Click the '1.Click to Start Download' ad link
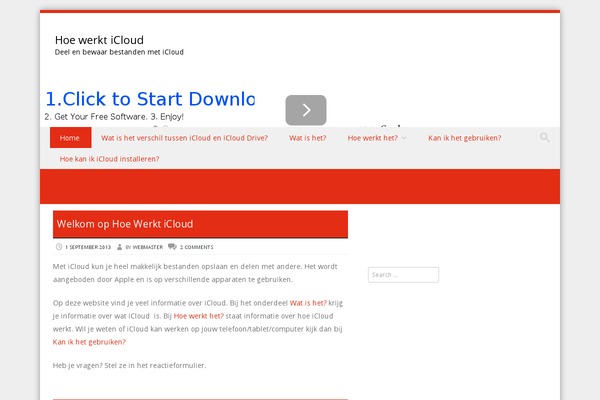Screen dimensions: 600x400 tap(150, 99)
